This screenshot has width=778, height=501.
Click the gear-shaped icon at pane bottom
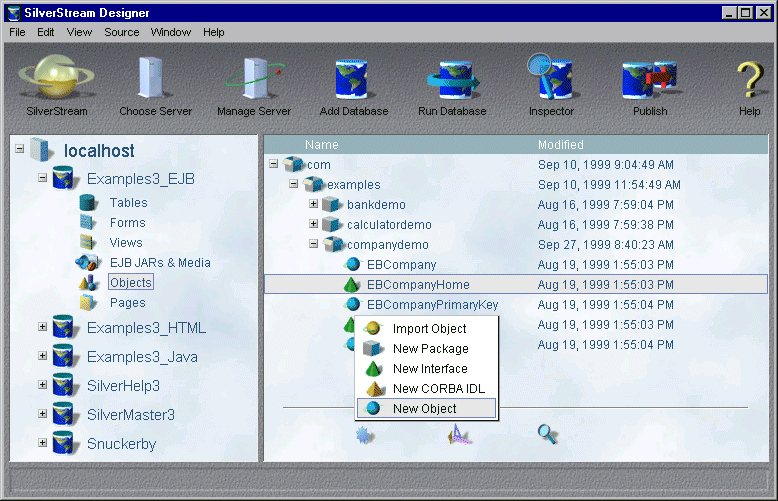[x=365, y=435]
